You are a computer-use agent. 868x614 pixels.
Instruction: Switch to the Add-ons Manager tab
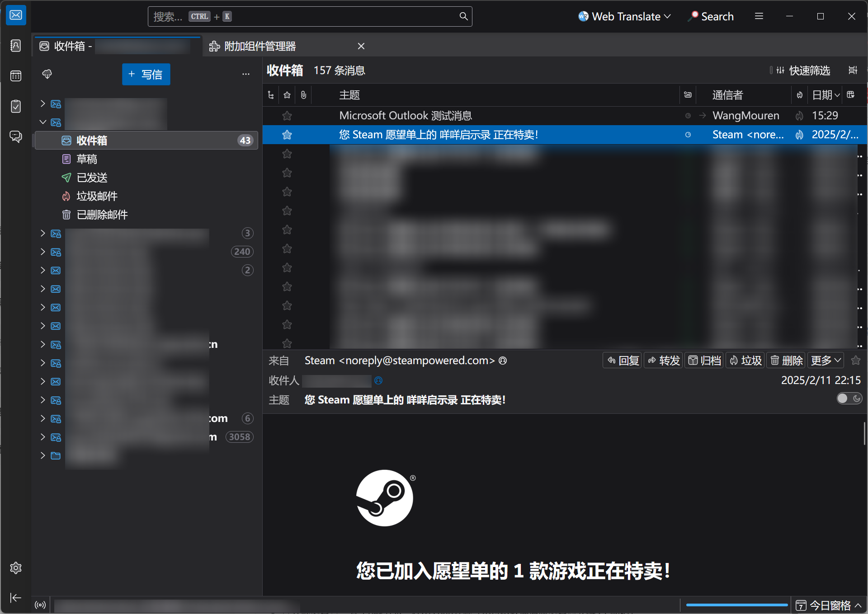260,46
